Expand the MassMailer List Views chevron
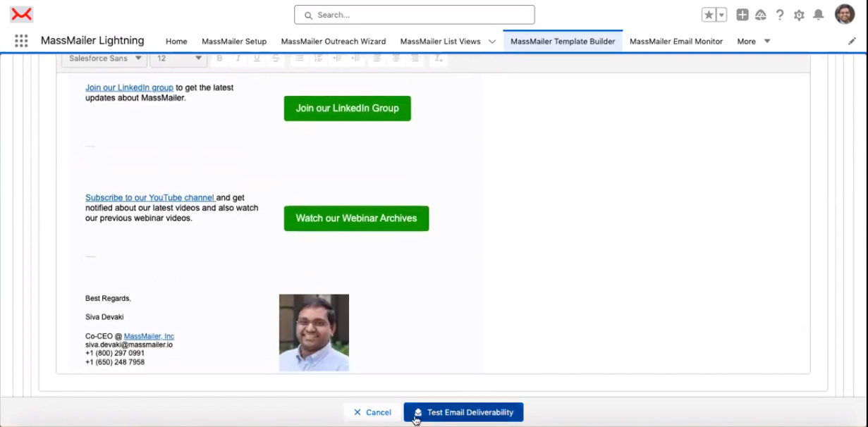 pyautogui.click(x=492, y=42)
